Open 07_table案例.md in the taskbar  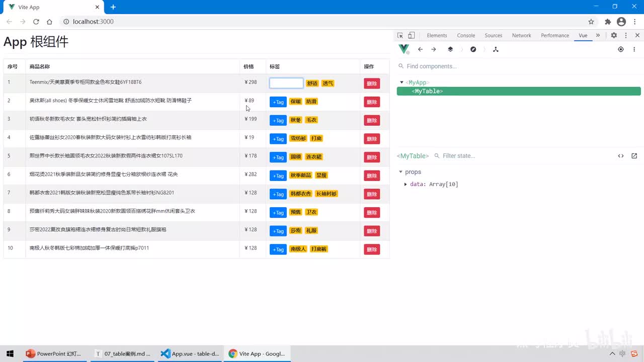coord(122,353)
